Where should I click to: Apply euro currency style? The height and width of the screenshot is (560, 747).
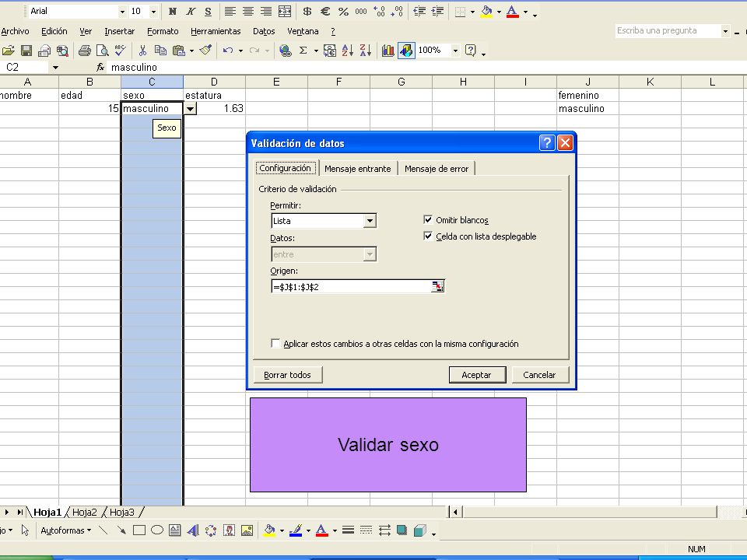(x=325, y=12)
